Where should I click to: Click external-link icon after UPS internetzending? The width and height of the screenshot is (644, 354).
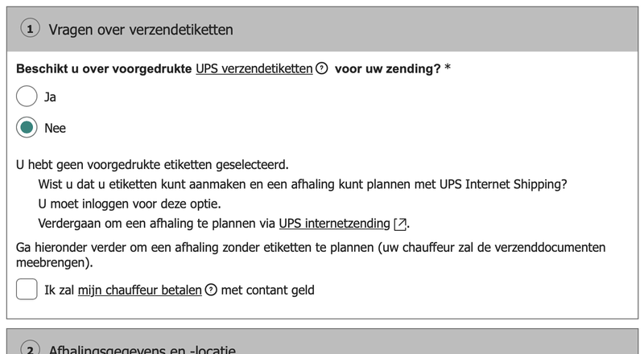tap(402, 224)
